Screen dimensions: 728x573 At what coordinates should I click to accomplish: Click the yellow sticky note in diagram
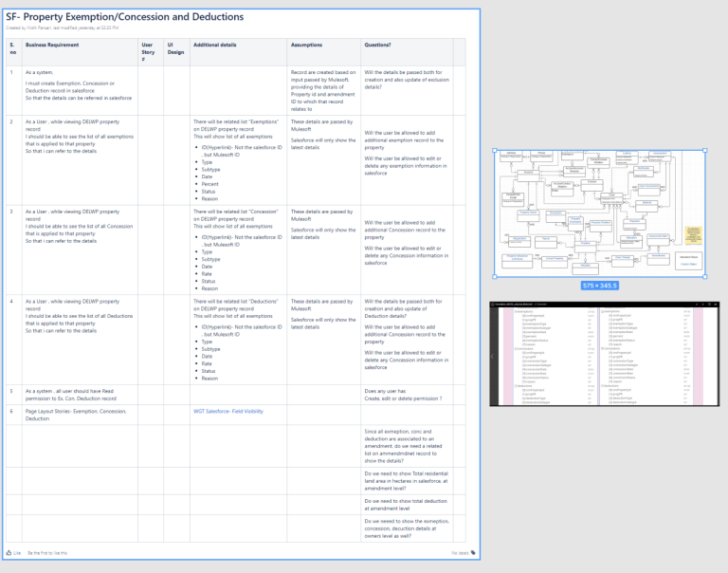click(694, 235)
